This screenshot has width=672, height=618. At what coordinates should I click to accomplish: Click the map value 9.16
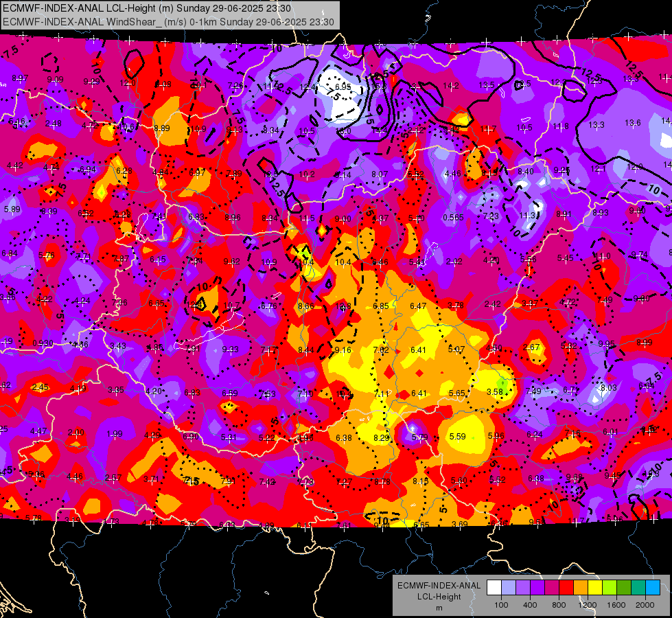tap(343, 350)
